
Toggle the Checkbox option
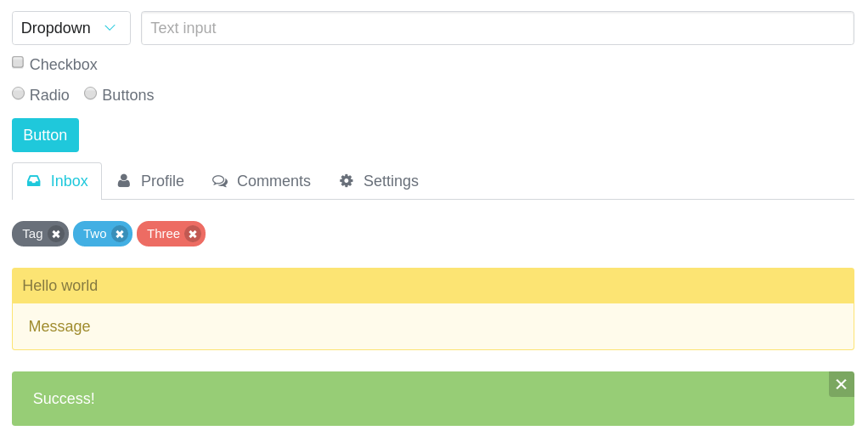(18, 62)
